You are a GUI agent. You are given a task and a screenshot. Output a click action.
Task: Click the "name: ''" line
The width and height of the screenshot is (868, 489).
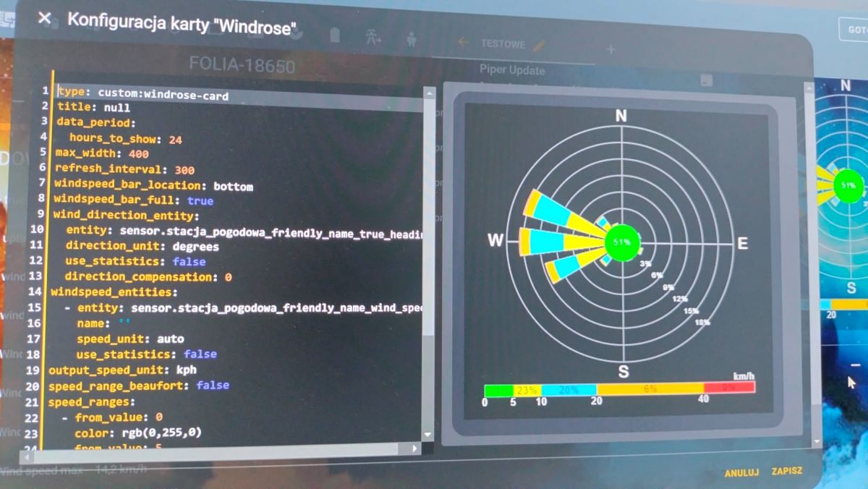(103, 323)
